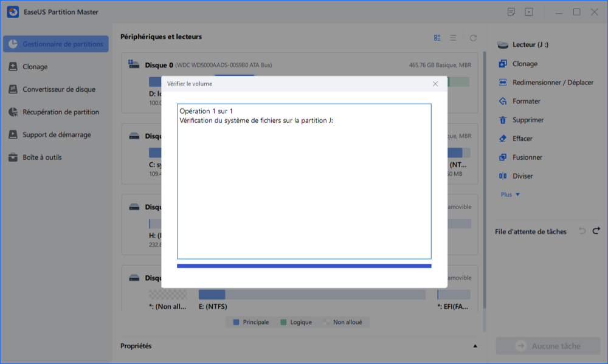608x364 pixels.
Task: Open the title bar dropdown arrow
Action: click(x=530, y=12)
